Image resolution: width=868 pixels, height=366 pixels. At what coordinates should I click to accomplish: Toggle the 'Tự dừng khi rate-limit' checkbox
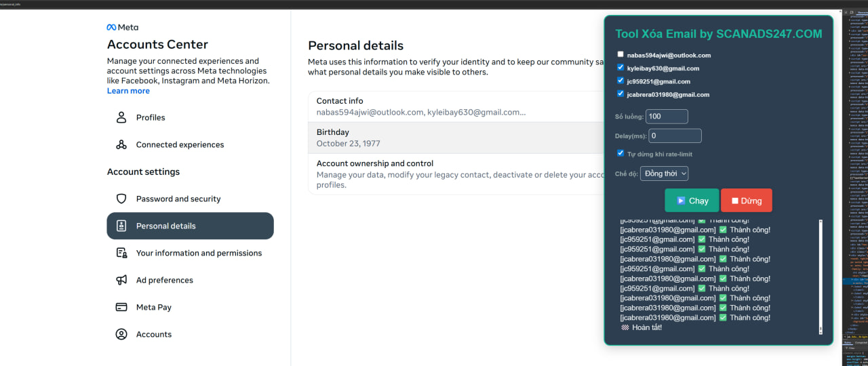pos(620,153)
